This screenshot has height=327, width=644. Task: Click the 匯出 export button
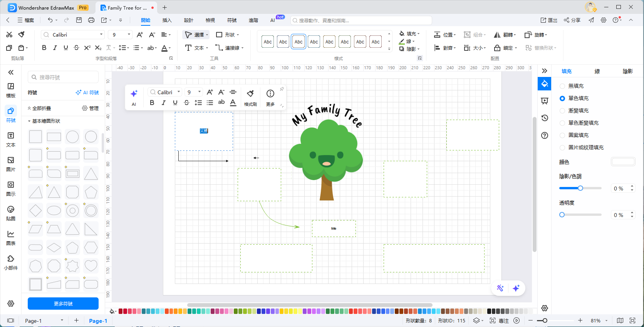point(549,20)
